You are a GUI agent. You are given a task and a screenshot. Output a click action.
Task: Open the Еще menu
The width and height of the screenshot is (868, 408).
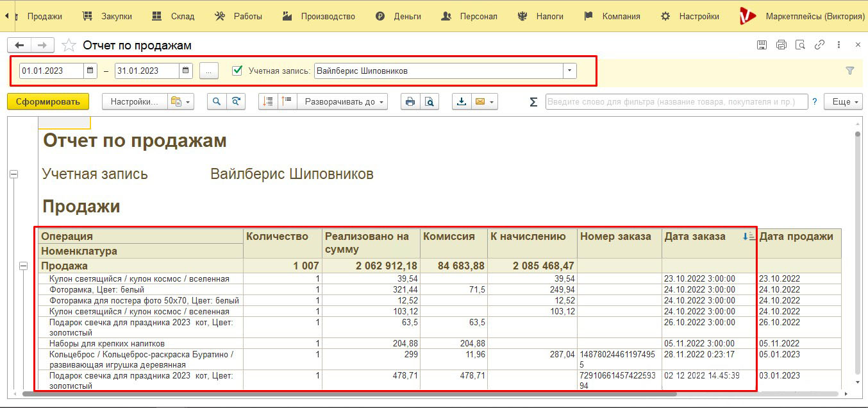[x=846, y=101]
